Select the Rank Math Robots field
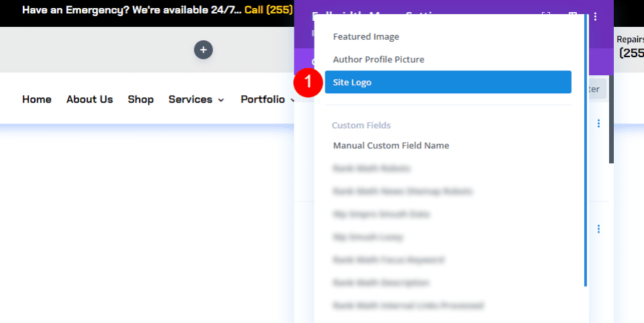Screen dimensions: 644x323 point(372,169)
